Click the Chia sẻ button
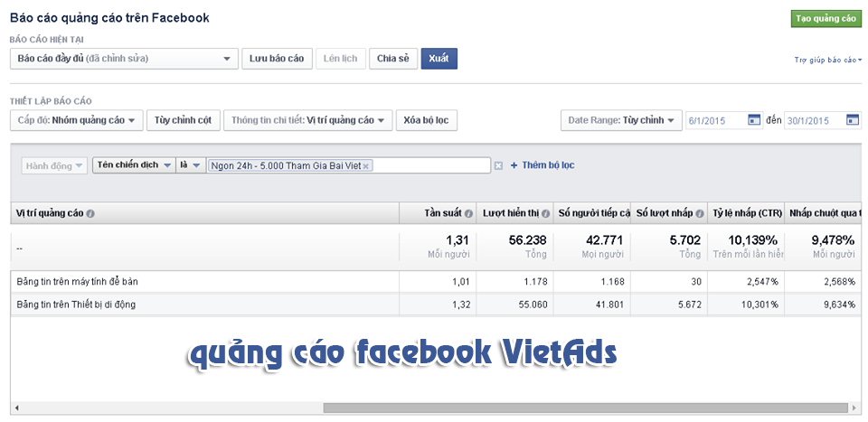The height and width of the screenshot is (422, 868). 393,59
